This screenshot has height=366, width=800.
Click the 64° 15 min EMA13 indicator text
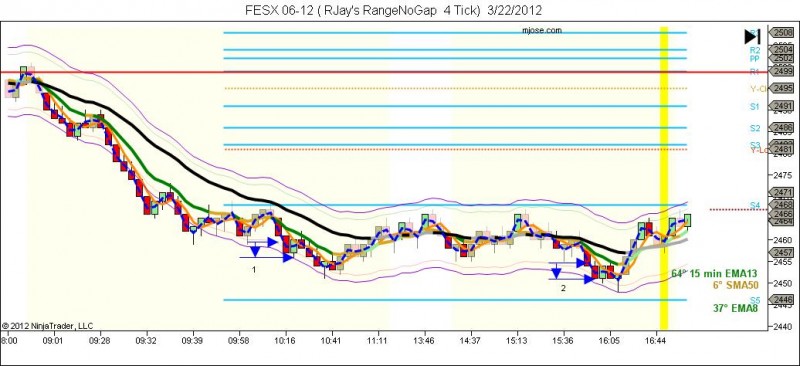(714, 274)
